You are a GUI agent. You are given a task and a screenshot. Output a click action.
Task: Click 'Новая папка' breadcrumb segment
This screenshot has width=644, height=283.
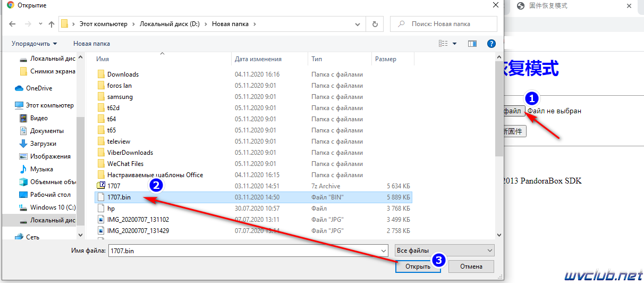click(230, 24)
